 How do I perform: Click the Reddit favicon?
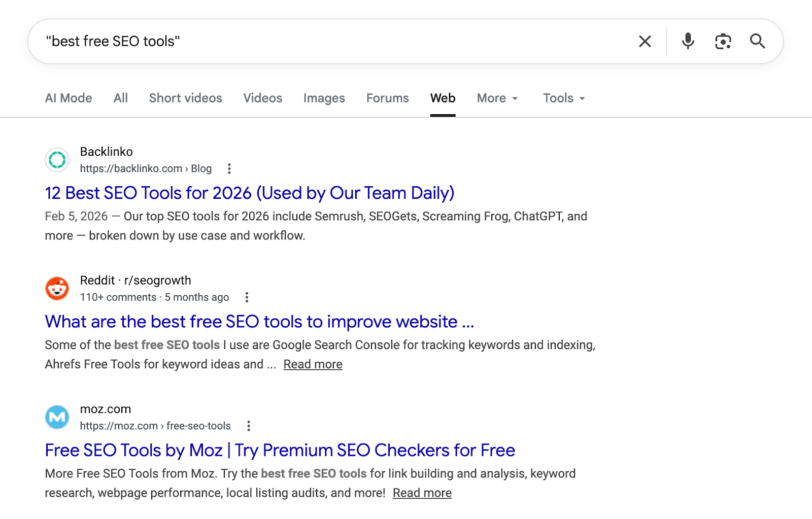pos(57,289)
